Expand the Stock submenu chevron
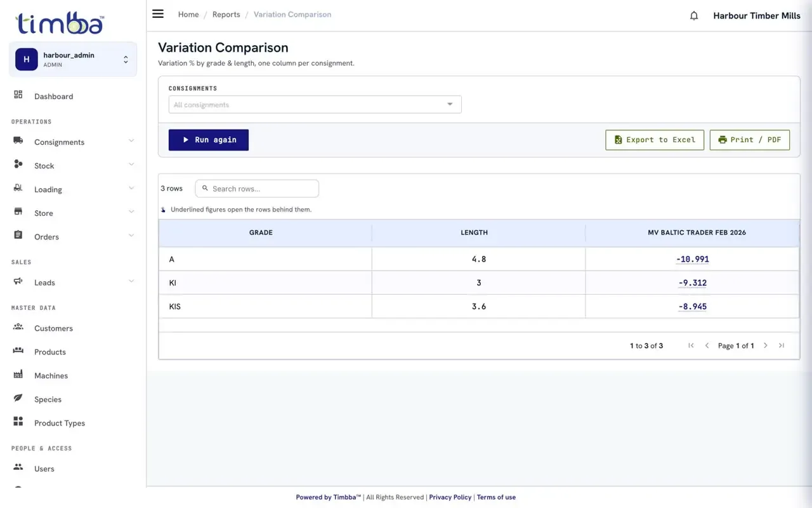The image size is (812, 508). coord(131,164)
